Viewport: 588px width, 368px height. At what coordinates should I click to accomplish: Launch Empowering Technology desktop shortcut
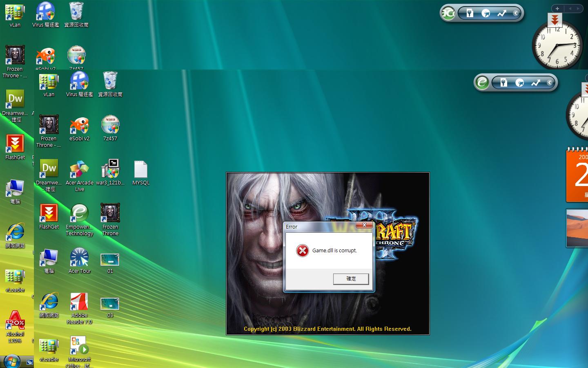[79, 213]
